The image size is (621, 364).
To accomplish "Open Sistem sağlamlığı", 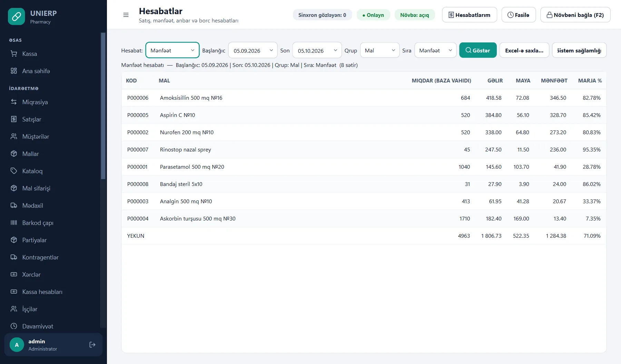I will pyautogui.click(x=579, y=50).
